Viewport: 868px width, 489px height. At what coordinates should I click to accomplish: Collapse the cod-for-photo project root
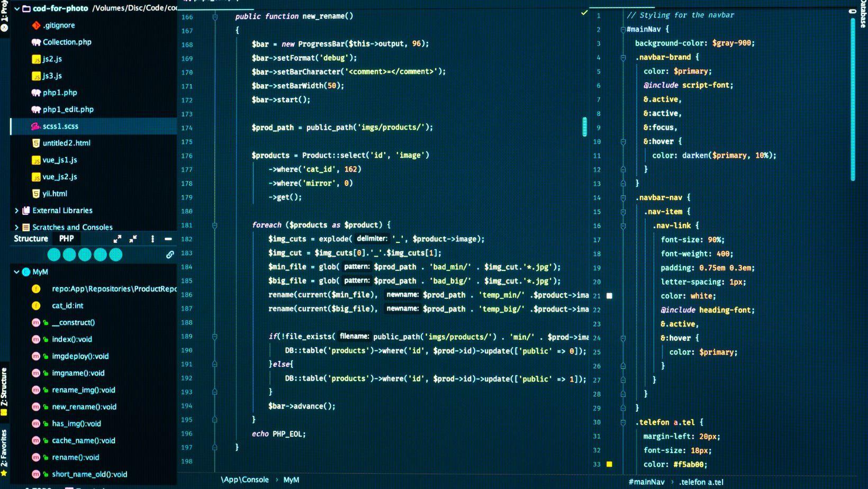[x=17, y=8]
